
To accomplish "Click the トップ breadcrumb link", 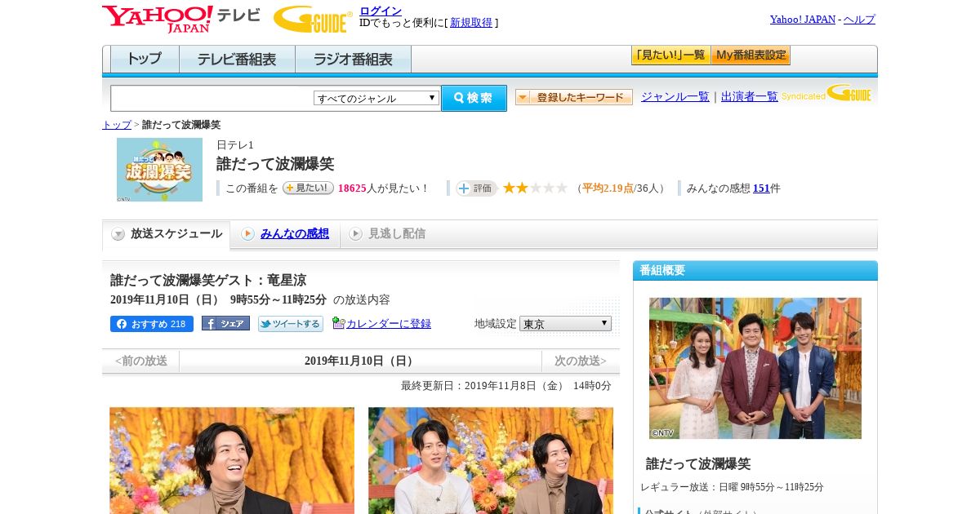I will pos(117,125).
